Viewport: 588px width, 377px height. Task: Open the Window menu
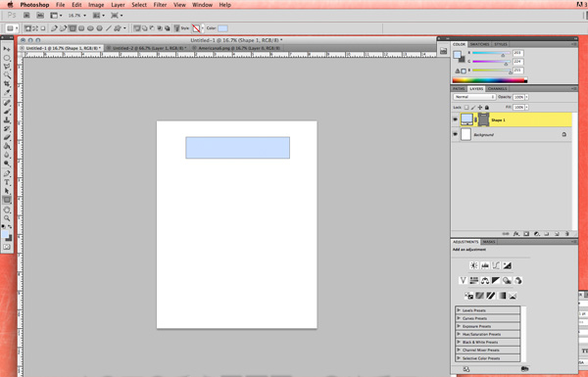(x=202, y=5)
